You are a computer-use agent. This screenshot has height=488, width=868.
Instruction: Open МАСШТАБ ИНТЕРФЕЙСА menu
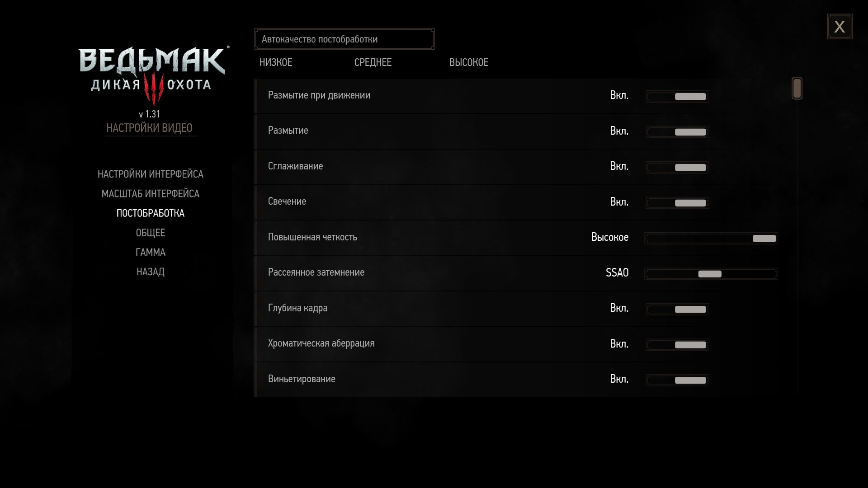coord(151,193)
